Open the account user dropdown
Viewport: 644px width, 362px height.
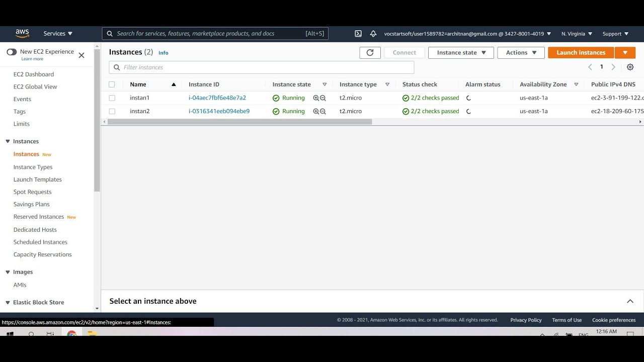point(467,34)
